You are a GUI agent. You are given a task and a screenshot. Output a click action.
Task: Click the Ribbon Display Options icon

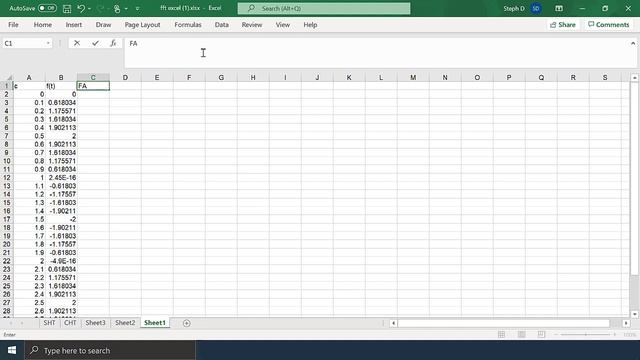(559, 8)
